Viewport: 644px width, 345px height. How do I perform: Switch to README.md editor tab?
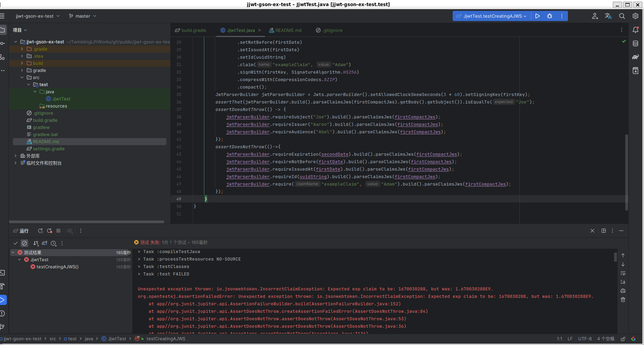click(x=285, y=30)
